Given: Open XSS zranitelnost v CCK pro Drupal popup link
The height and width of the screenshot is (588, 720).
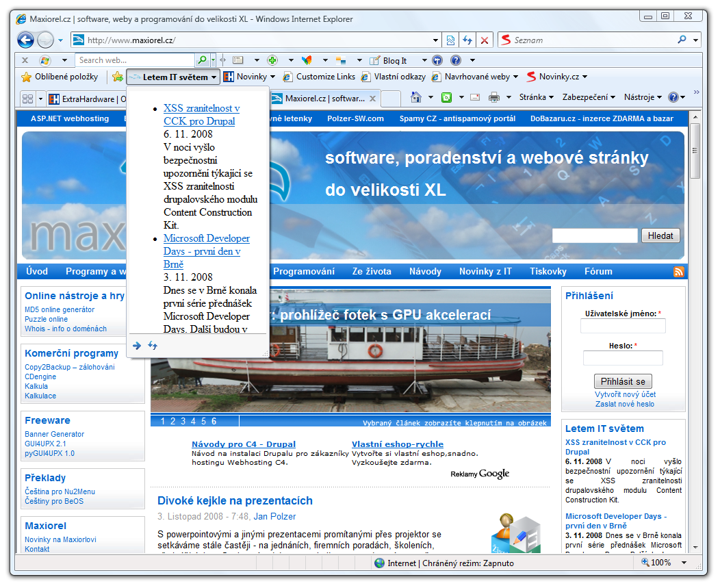Looking at the screenshot, I should (x=201, y=114).
